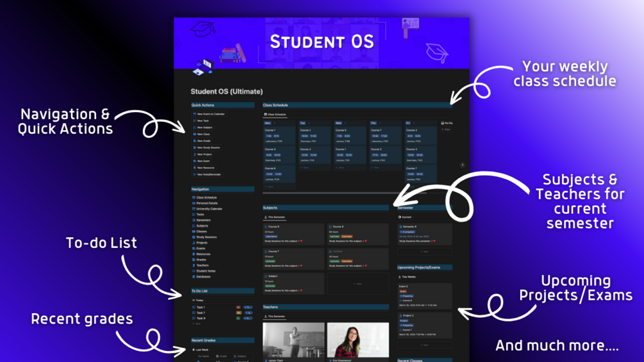Open Study Sessions icon in Navigation

pos(194,237)
